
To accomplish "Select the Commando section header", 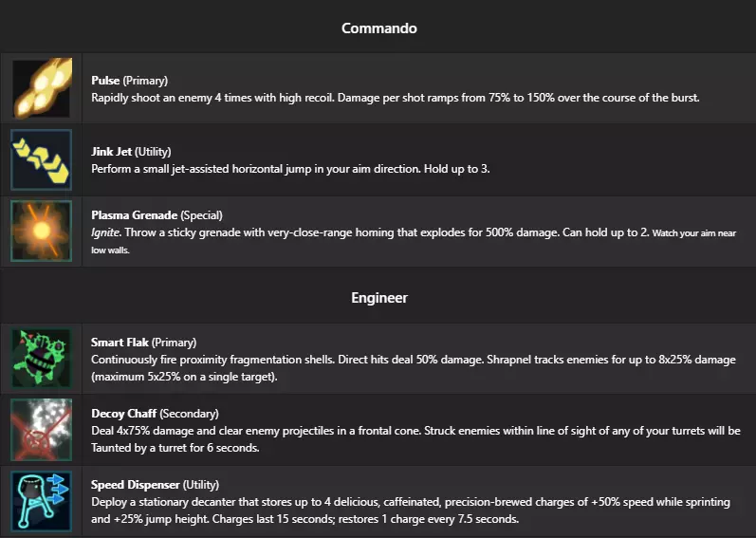I will pos(378,28).
